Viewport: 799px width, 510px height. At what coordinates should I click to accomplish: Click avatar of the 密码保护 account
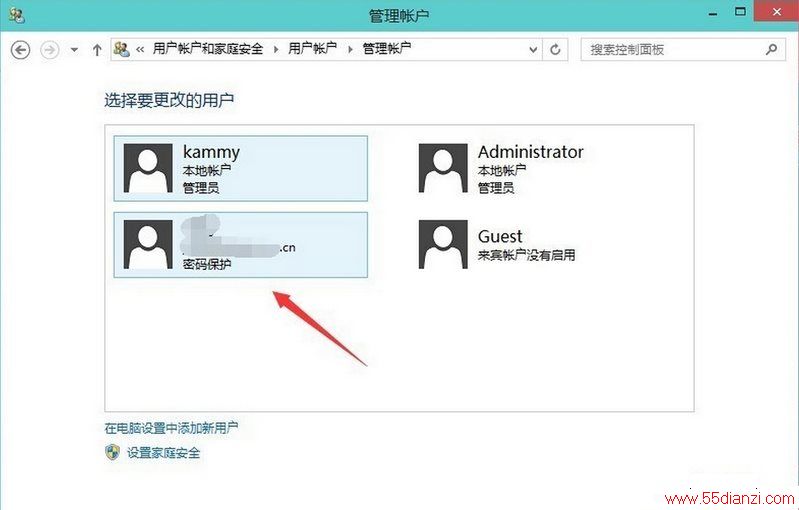tap(148, 245)
